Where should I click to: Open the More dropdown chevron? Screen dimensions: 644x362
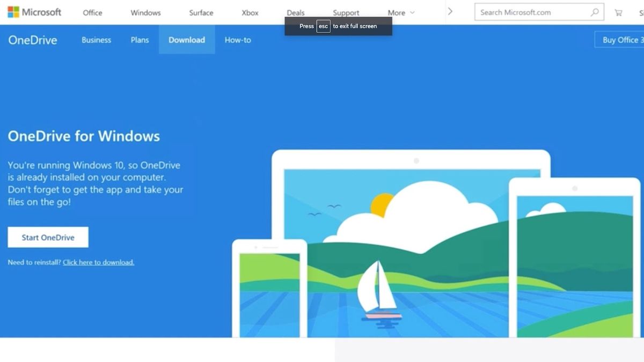pyautogui.click(x=412, y=12)
